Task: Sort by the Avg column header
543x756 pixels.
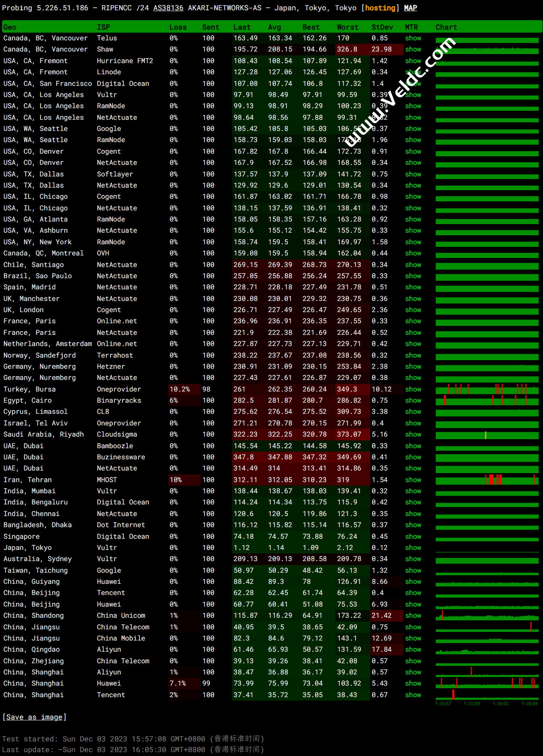Action: click(275, 27)
